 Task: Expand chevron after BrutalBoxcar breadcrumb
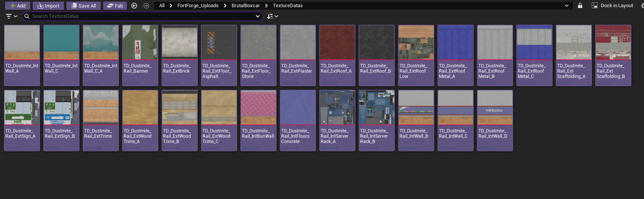pyautogui.click(x=266, y=6)
